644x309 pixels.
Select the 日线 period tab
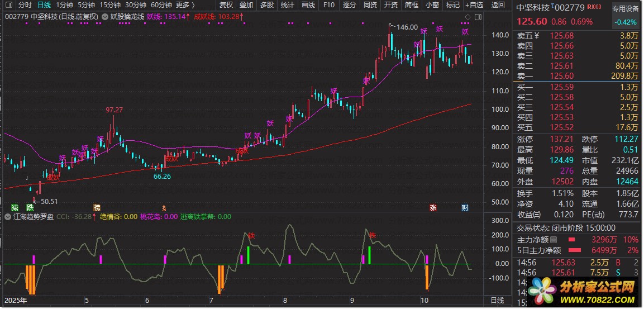tap(44, 6)
